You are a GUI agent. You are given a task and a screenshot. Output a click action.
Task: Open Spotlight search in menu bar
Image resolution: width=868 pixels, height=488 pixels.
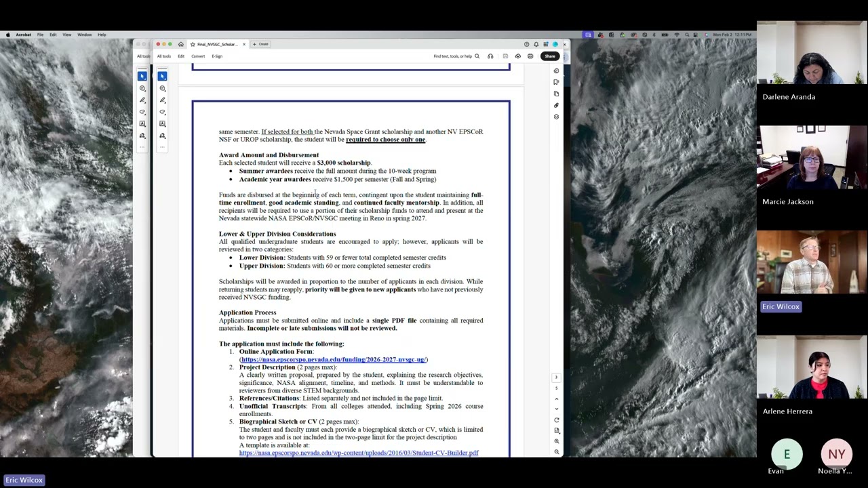pyautogui.click(x=686, y=35)
